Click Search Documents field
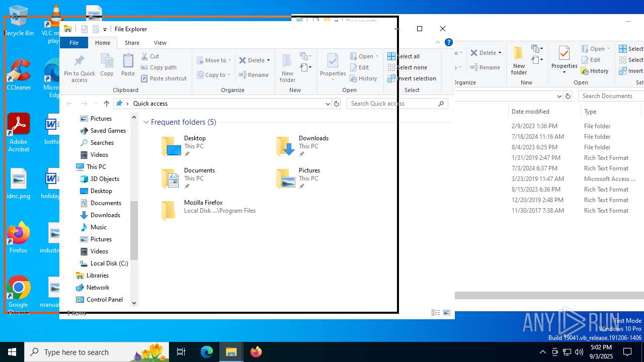Viewport: 644px width, 362px height. 611,96
